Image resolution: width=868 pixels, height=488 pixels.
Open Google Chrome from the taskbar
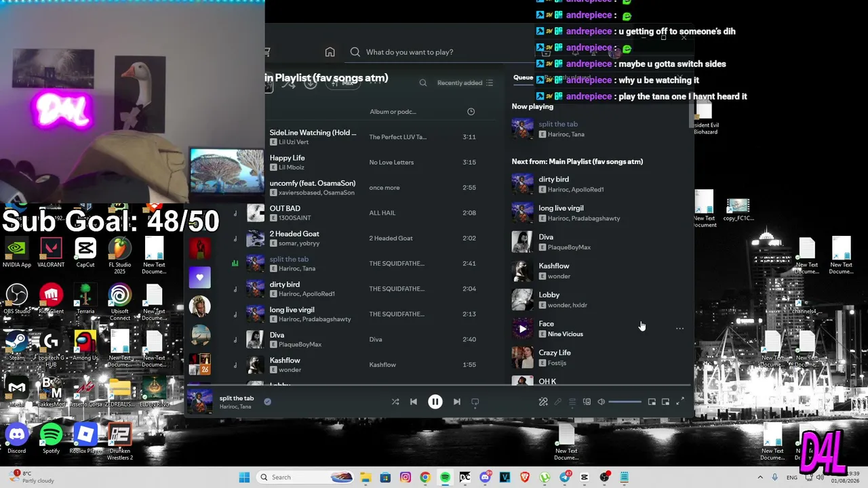point(425,477)
